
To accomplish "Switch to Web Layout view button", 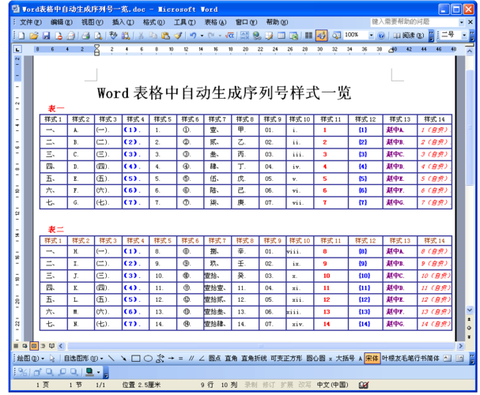I will coord(25,346).
